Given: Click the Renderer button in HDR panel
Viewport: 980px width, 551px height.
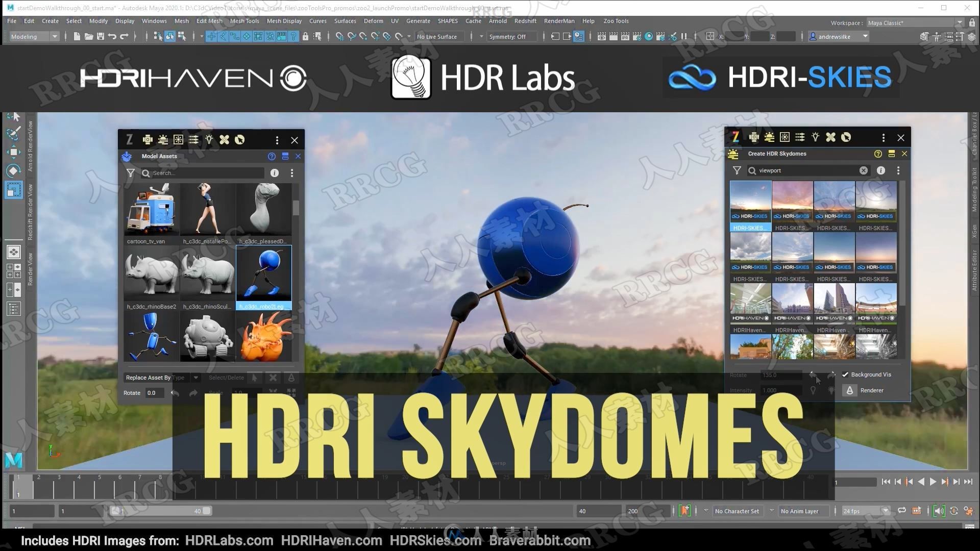Looking at the screenshot, I should [868, 390].
